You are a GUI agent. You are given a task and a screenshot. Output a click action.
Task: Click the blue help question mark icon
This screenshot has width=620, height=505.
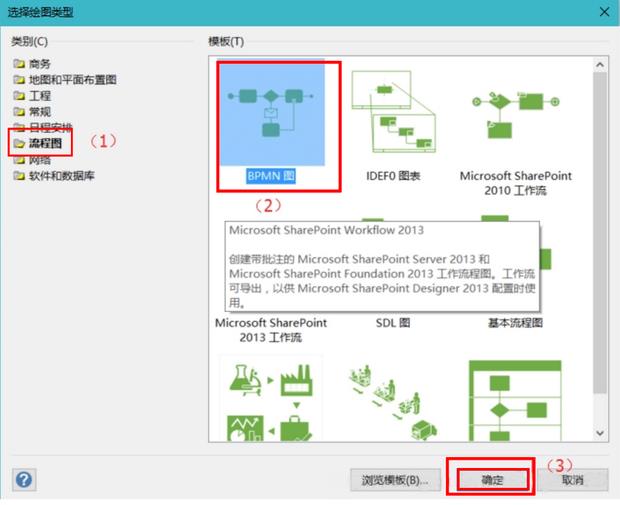(x=24, y=480)
